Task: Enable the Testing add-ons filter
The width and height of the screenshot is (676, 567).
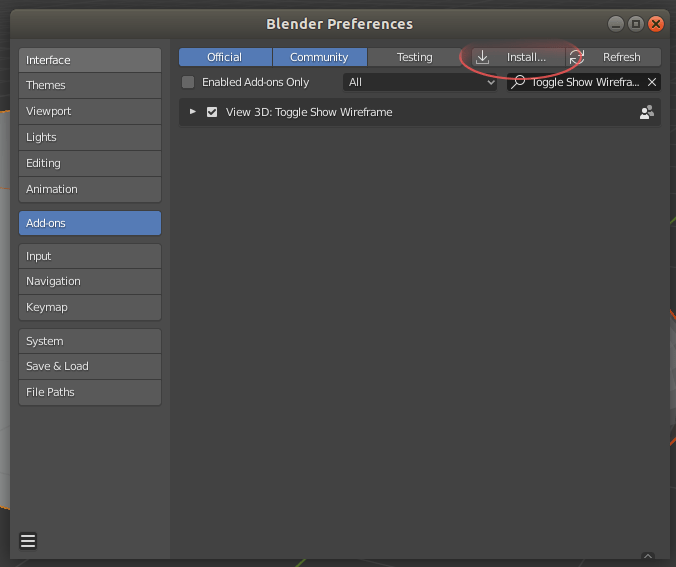Action: click(x=414, y=57)
